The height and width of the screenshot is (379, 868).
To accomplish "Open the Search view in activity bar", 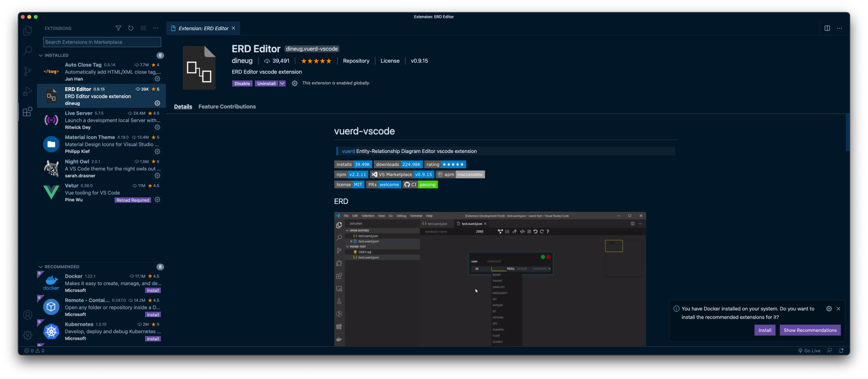I will pyautogui.click(x=27, y=51).
